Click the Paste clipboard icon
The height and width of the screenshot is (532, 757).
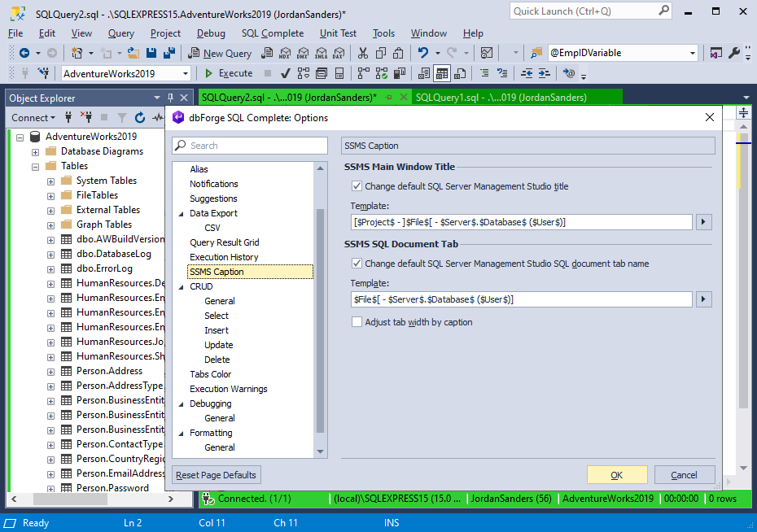[398, 53]
